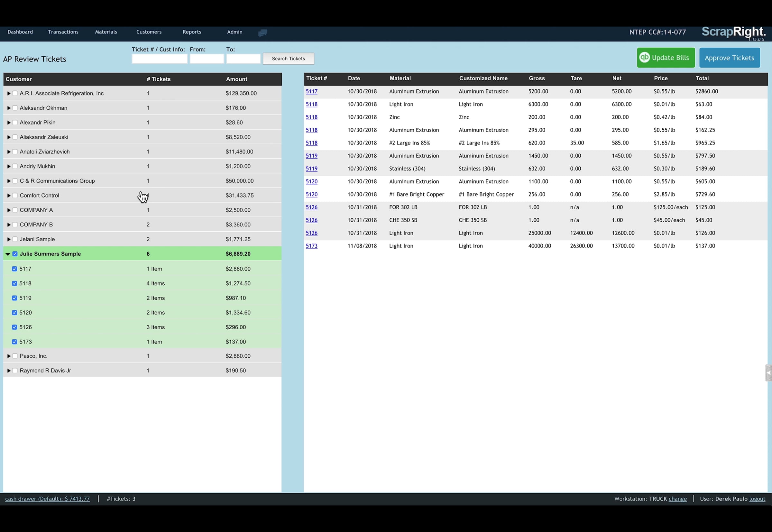This screenshot has height=532, width=772.
Task: Click the Search Tickets button
Action: 288,59
